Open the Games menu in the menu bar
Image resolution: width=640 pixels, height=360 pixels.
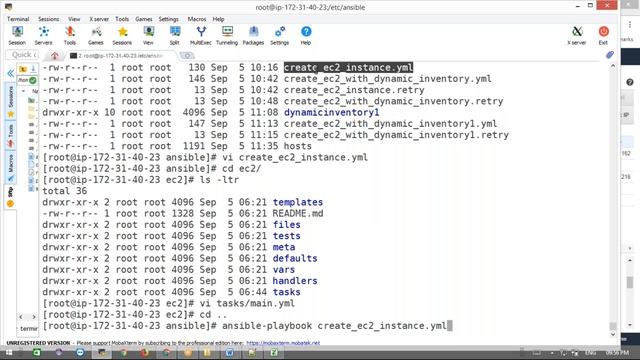pyautogui.click(x=144, y=19)
